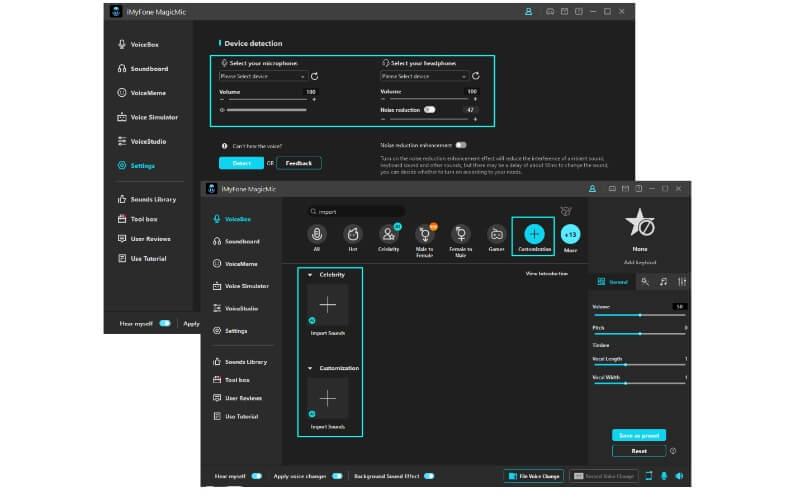This screenshot has width=800, height=494.
Task: Open Settings in the front window sidebar
Action: click(230, 331)
